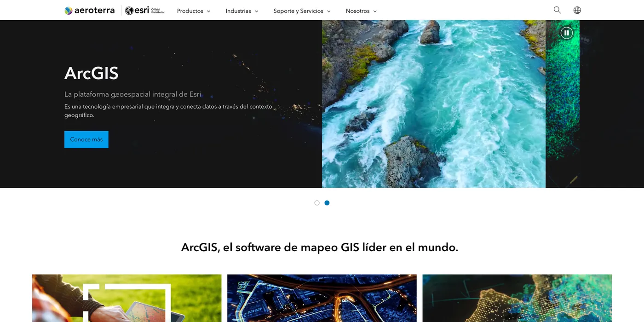Expand the Industrias menu
The width and height of the screenshot is (644, 322).
(x=242, y=11)
